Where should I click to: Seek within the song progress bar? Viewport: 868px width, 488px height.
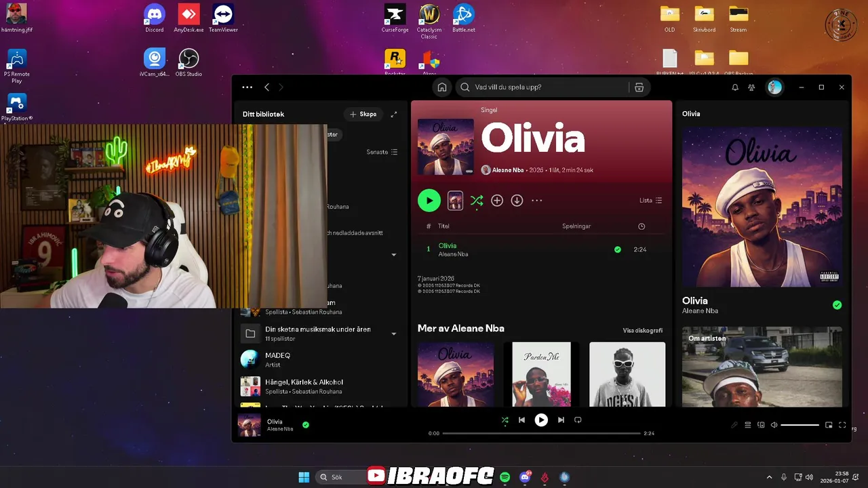541,433
